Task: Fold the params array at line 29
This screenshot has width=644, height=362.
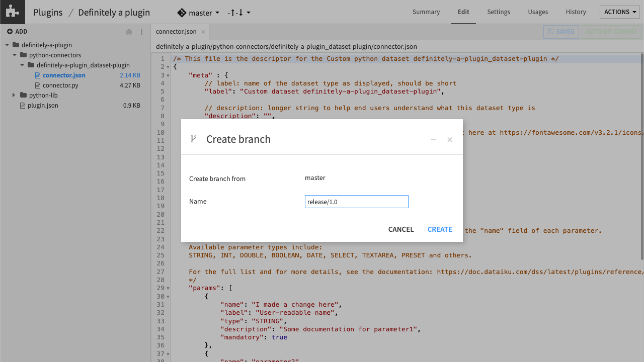Action: coord(168,288)
